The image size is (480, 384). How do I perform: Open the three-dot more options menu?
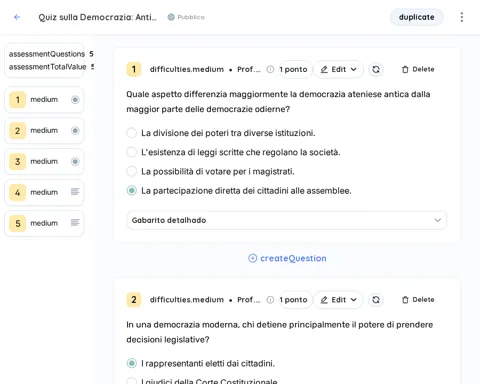[x=462, y=17]
